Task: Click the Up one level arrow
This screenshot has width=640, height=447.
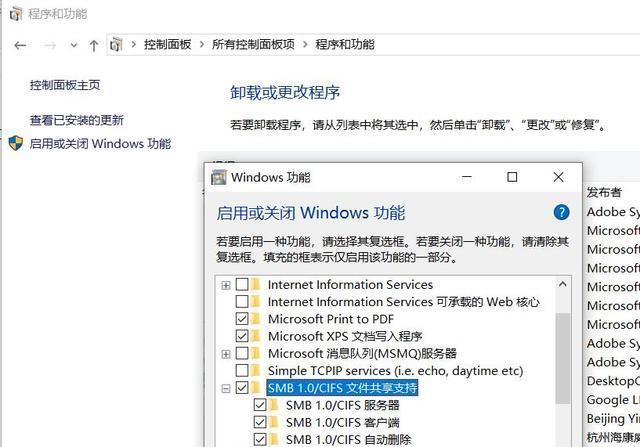Action: (93, 45)
